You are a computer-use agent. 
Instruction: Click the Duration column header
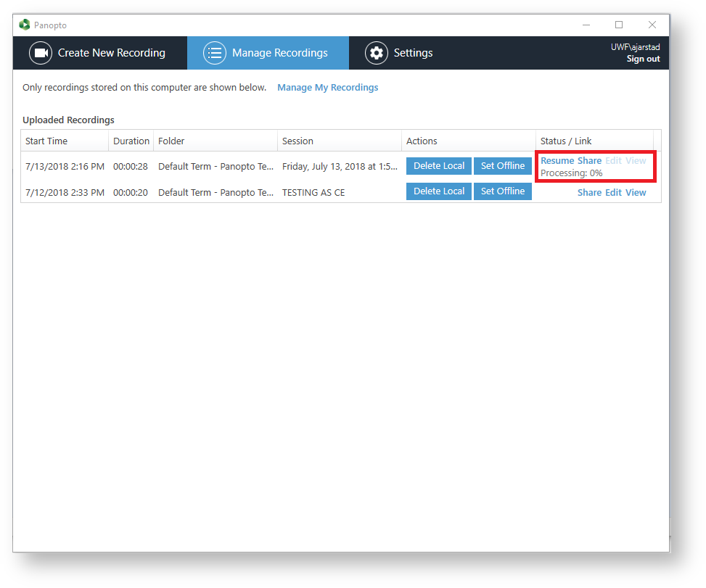[131, 141]
